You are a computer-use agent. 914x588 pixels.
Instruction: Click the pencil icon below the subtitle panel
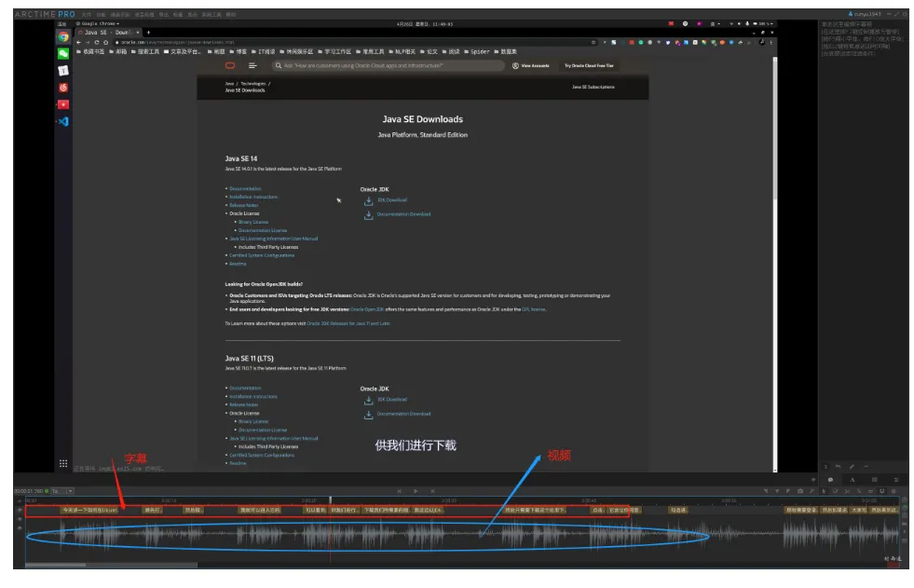point(852,466)
